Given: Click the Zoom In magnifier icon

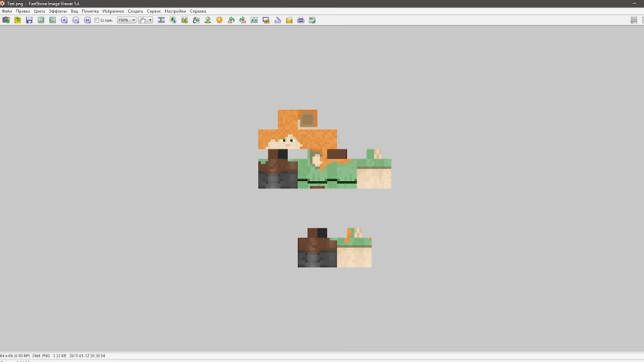Looking at the screenshot, I should (x=64, y=20).
